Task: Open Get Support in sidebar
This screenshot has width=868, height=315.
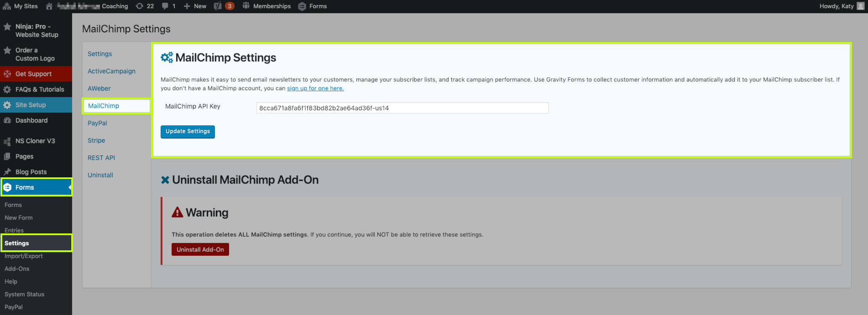Action: (36, 74)
